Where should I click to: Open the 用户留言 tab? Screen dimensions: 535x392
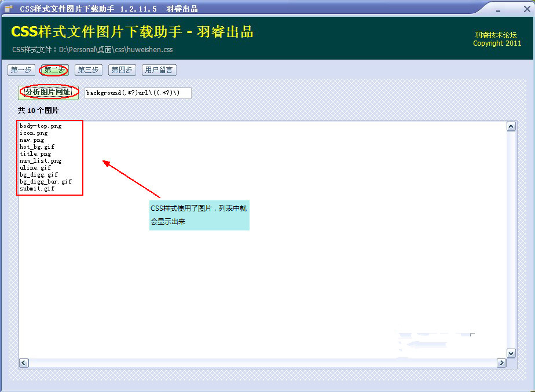pos(159,69)
